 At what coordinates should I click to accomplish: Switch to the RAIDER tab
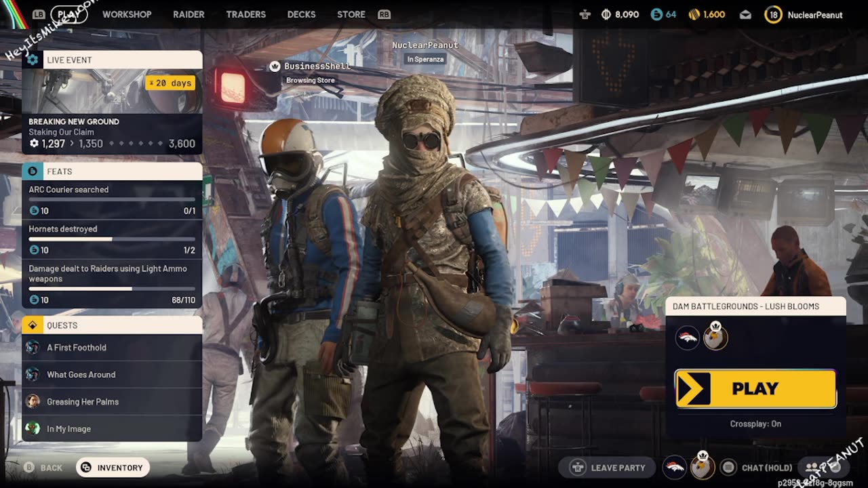(189, 14)
